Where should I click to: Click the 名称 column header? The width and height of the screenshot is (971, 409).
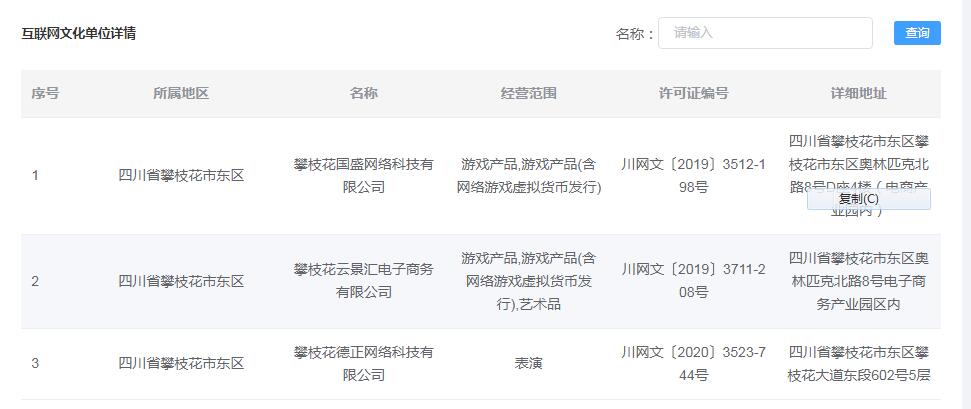[364, 94]
